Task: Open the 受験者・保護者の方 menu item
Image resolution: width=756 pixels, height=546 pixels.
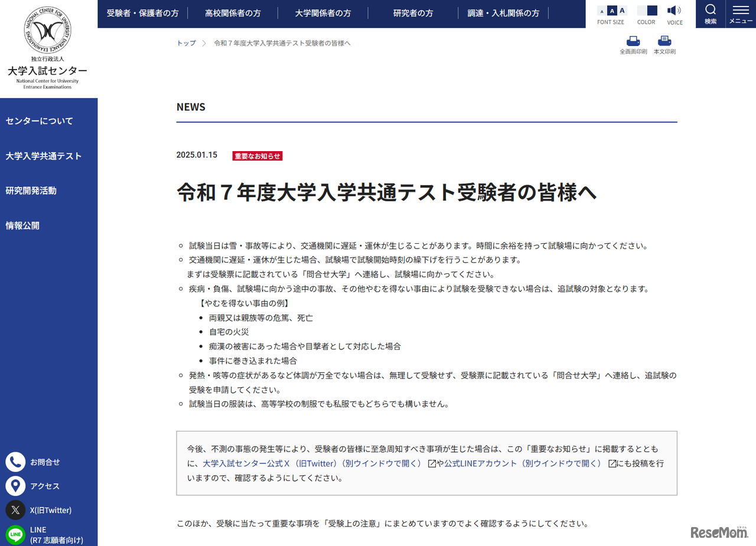Action: click(142, 13)
